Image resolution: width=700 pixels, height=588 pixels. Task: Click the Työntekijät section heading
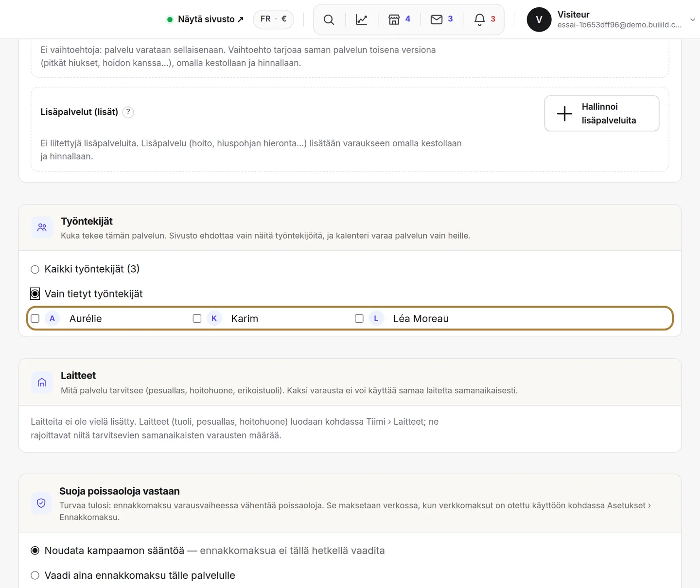click(87, 221)
